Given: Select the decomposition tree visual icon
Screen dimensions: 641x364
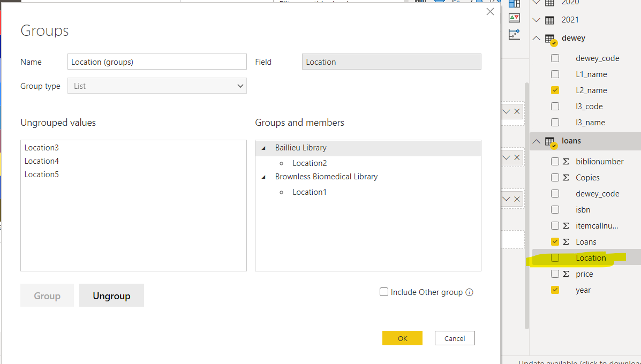Looking at the screenshot, I should coord(514,34).
